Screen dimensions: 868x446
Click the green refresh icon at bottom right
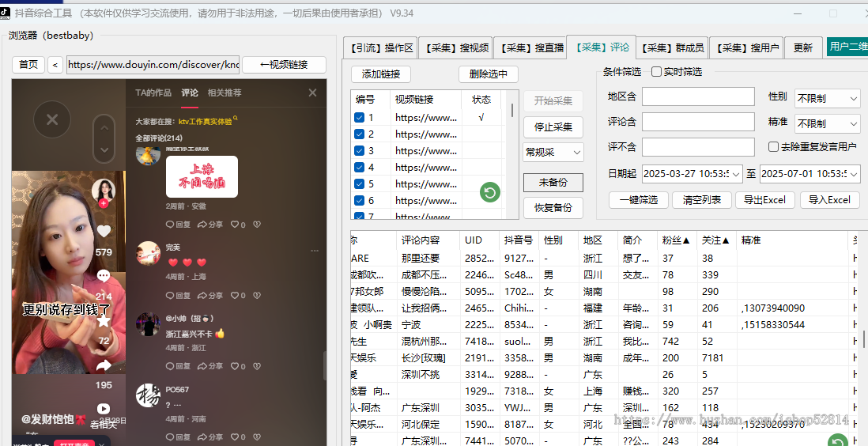(838, 441)
